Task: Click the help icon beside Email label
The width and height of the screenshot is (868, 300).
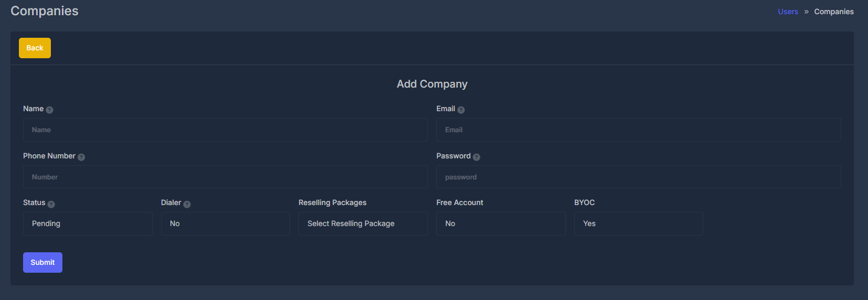Action: pos(461,110)
